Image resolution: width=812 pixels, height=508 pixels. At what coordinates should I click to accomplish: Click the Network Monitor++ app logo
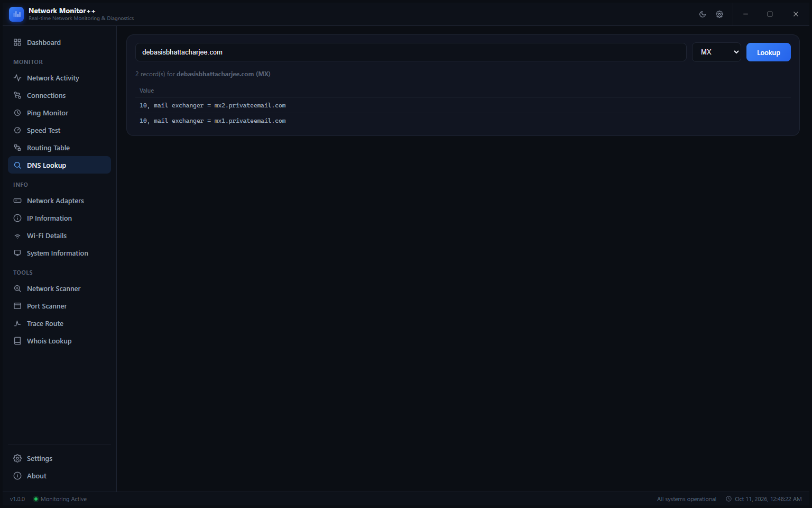(x=16, y=14)
